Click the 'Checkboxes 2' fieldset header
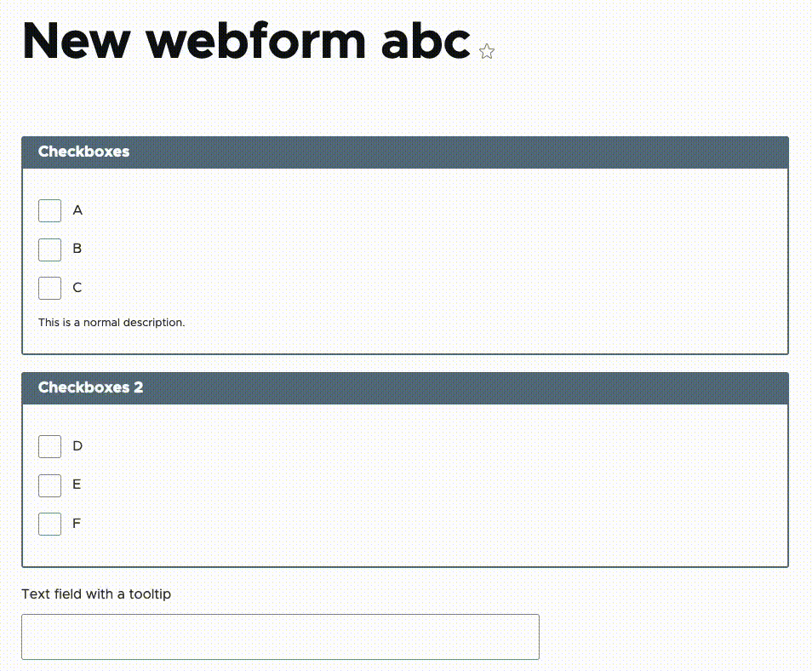The image size is (812, 671). [405, 387]
